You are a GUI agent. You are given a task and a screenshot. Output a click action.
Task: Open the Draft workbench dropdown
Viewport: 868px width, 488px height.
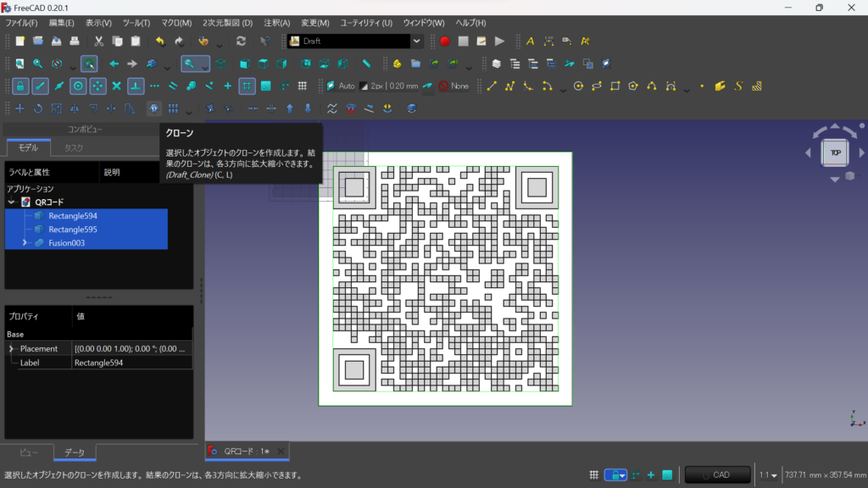(416, 41)
